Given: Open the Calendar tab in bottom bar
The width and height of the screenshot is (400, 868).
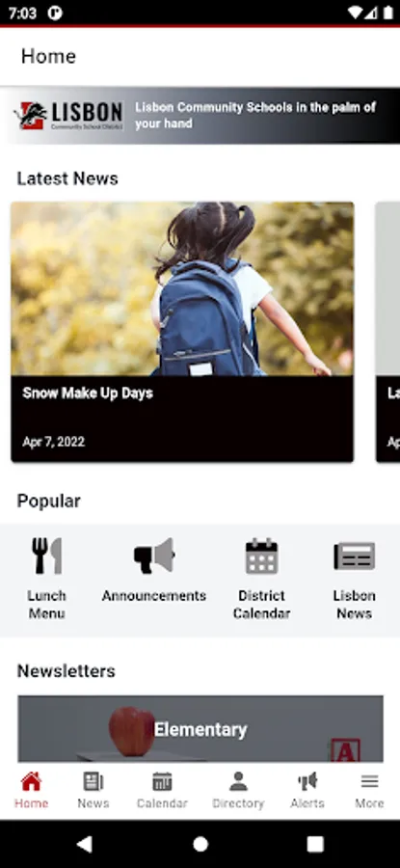Looking at the screenshot, I should point(162,791).
